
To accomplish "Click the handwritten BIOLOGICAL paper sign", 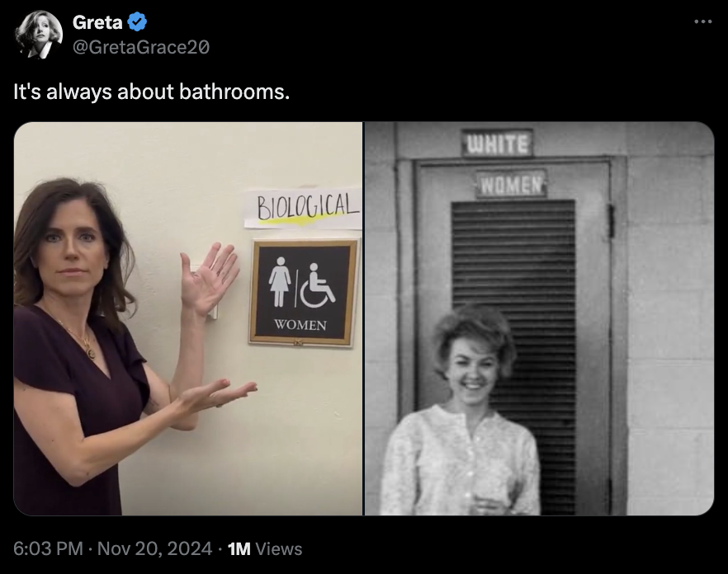I will pyautogui.click(x=303, y=209).
